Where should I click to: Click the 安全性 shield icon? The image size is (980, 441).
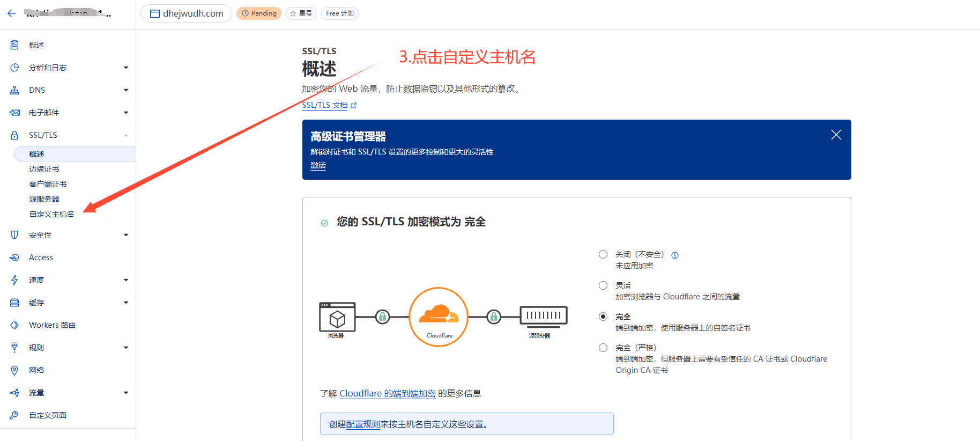click(x=14, y=235)
